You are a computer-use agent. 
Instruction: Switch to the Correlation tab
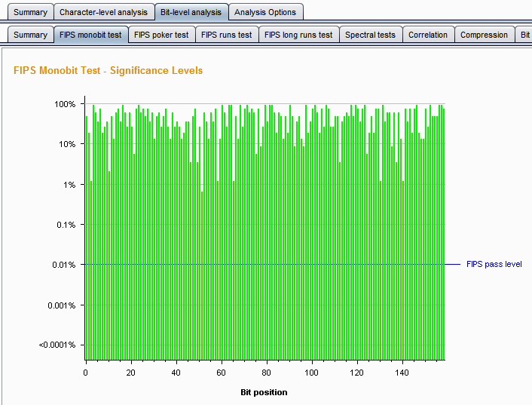click(427, 35)
